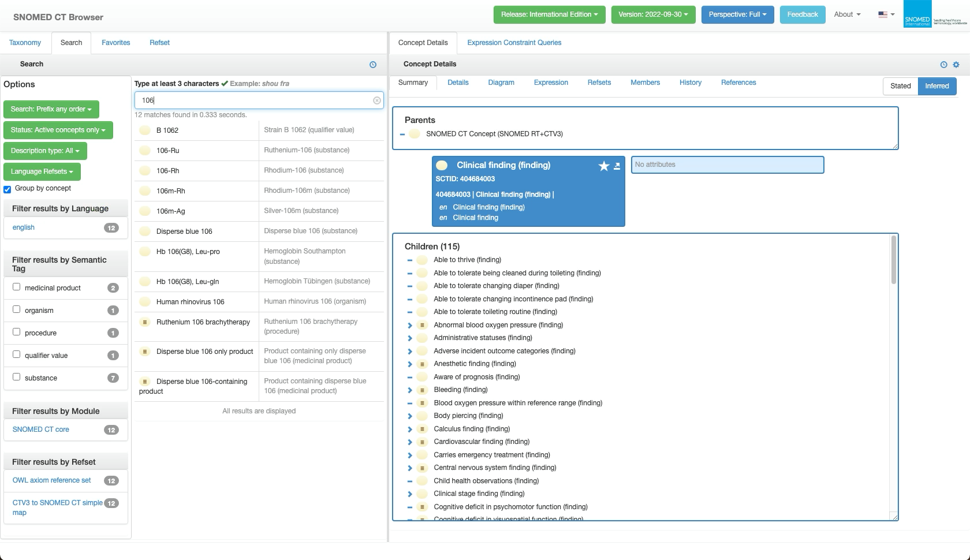Expand Abnormal blood oxygen pressure children
970x560 pixels.
tap(410, 326)
